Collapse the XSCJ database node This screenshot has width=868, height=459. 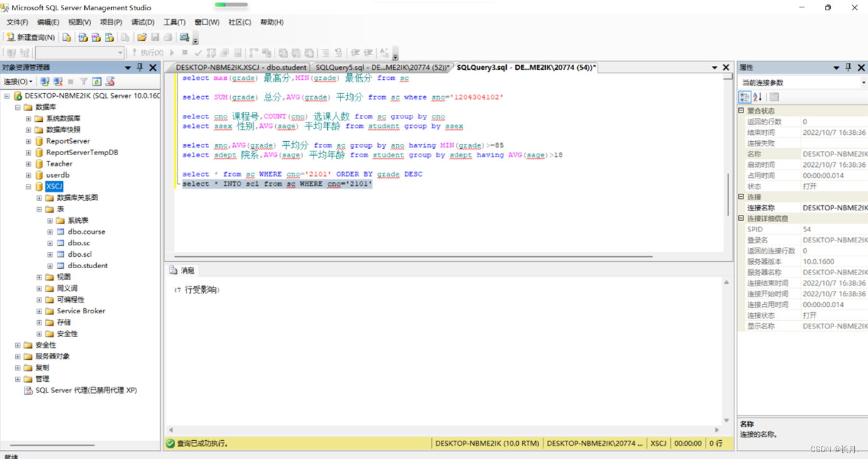click(x=28, y=186)
